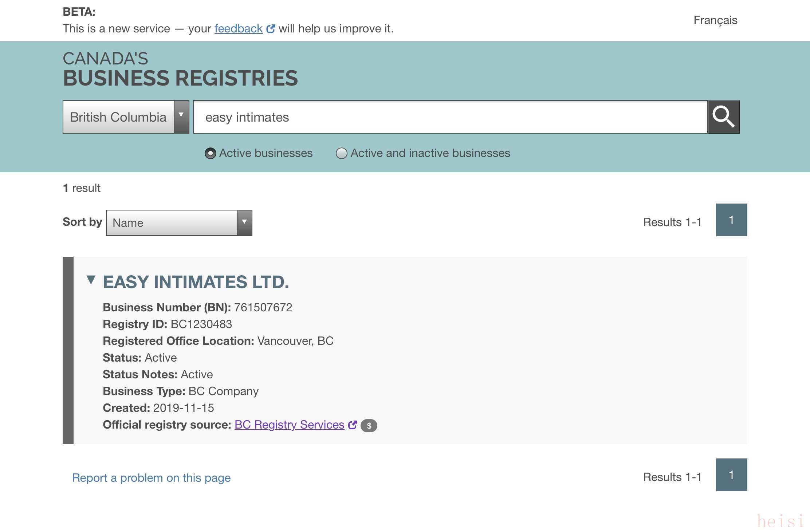Select Active and inactive businesses option
The height and width of the screenshot is (532, 810).
click(341, 154)
